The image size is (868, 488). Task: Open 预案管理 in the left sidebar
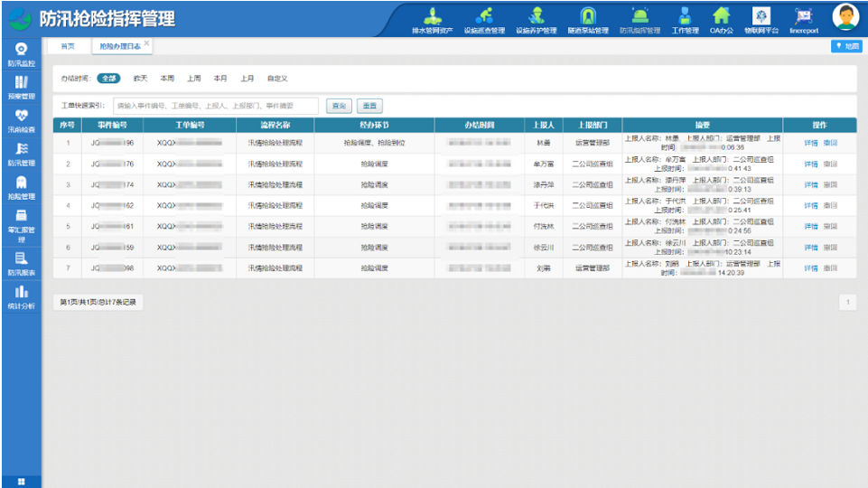21,88
